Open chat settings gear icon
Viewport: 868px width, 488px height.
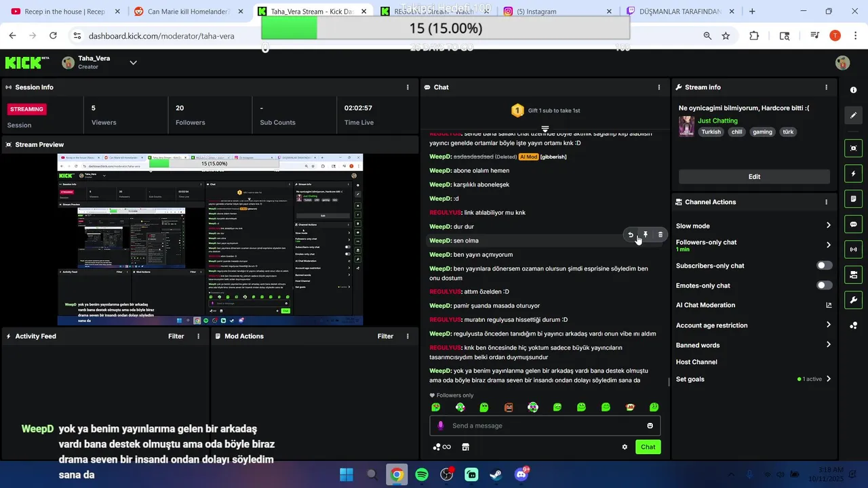coord(625,447)
